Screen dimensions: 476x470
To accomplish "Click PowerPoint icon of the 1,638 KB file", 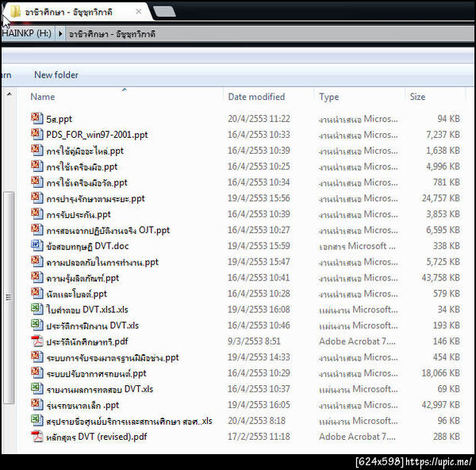I will tap(37, 150).
